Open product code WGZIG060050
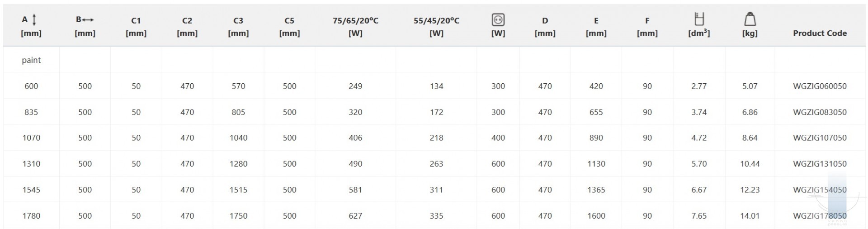868x229 pixels. (x=820, y=86)
